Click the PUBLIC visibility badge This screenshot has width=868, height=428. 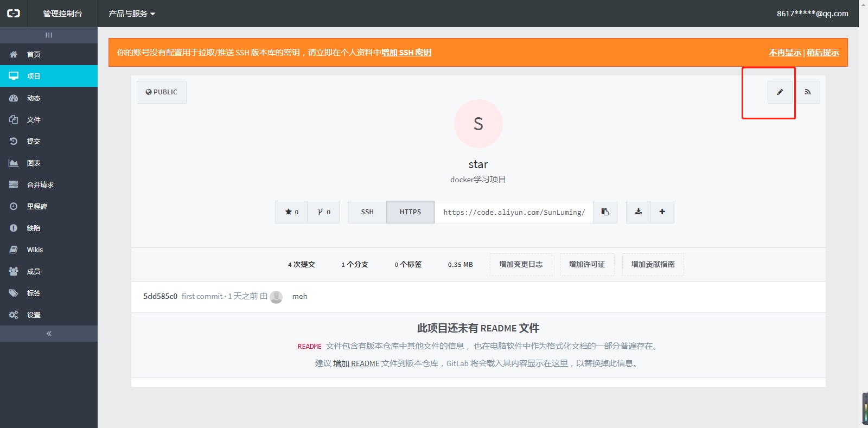162,92
